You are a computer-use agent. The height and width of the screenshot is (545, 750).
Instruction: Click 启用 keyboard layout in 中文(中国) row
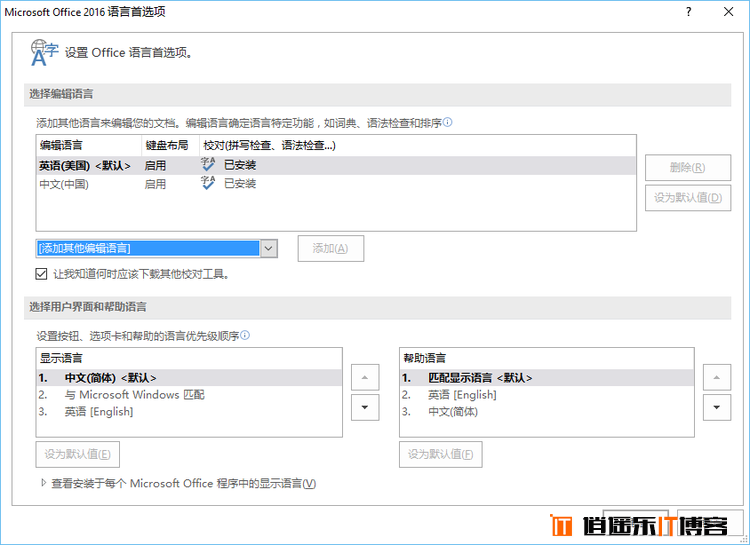[155, 184]
